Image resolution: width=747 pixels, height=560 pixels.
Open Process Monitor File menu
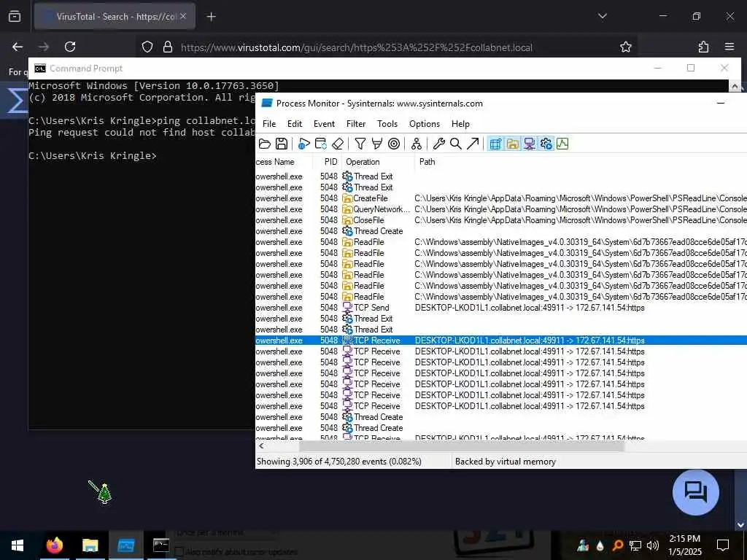(269, 124)
